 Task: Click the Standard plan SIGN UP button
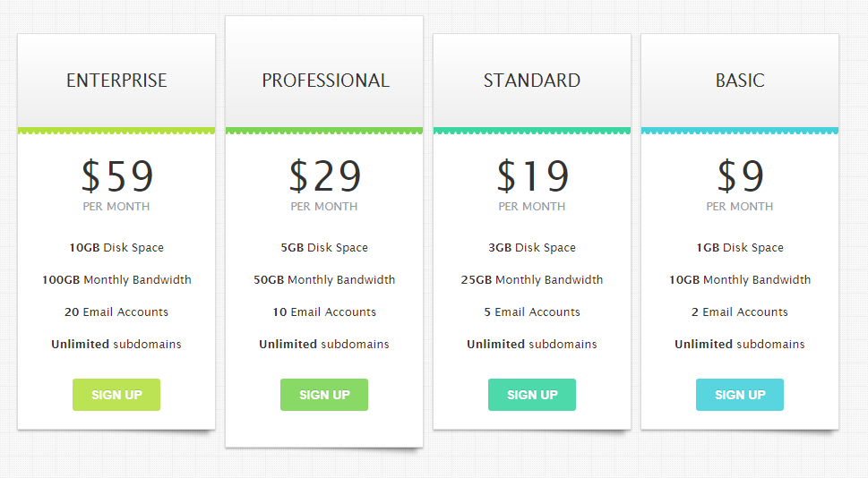click(x=532, y=395)
